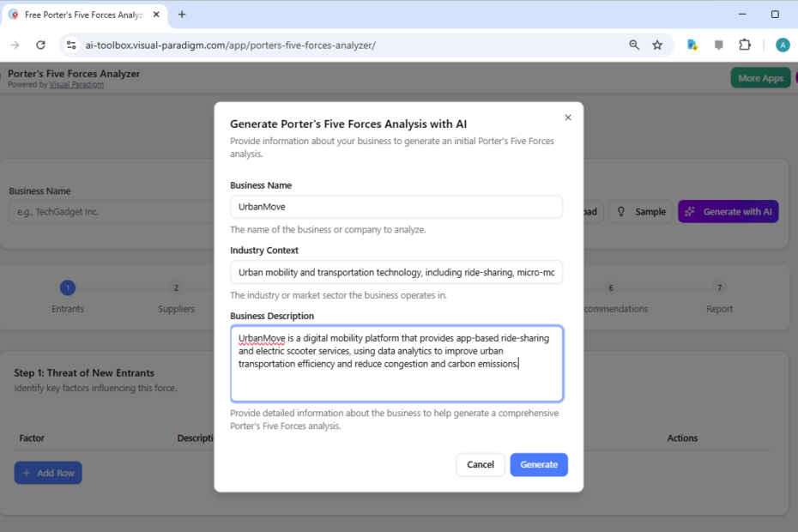
Task: Click the More Apps button
Action: (x=760, y=78)
